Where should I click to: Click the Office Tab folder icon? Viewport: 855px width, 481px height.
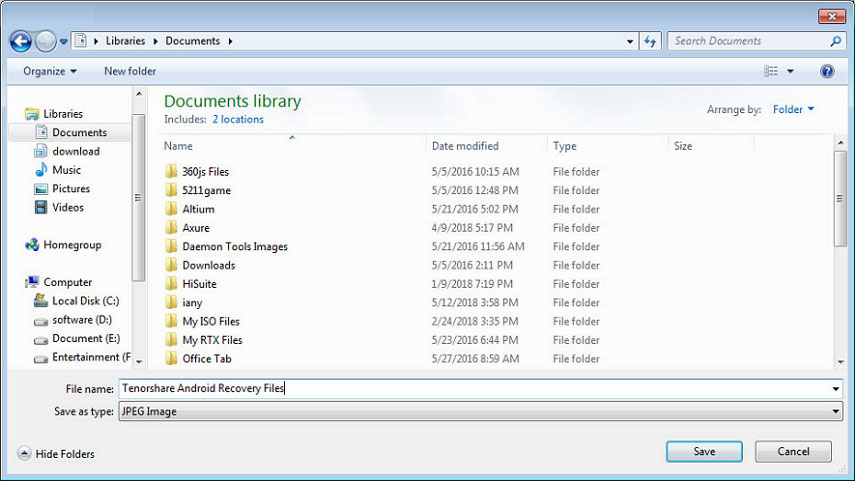tap(171, 359)
